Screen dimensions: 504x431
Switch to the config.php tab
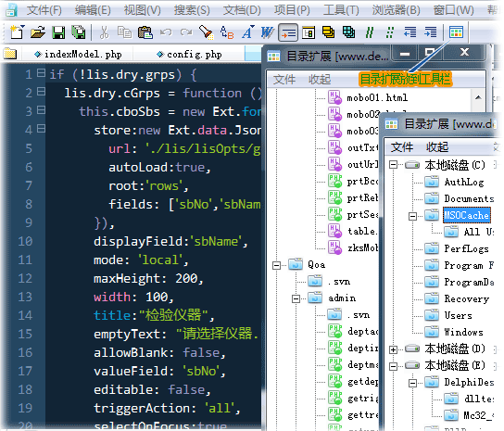pos(189,54)
